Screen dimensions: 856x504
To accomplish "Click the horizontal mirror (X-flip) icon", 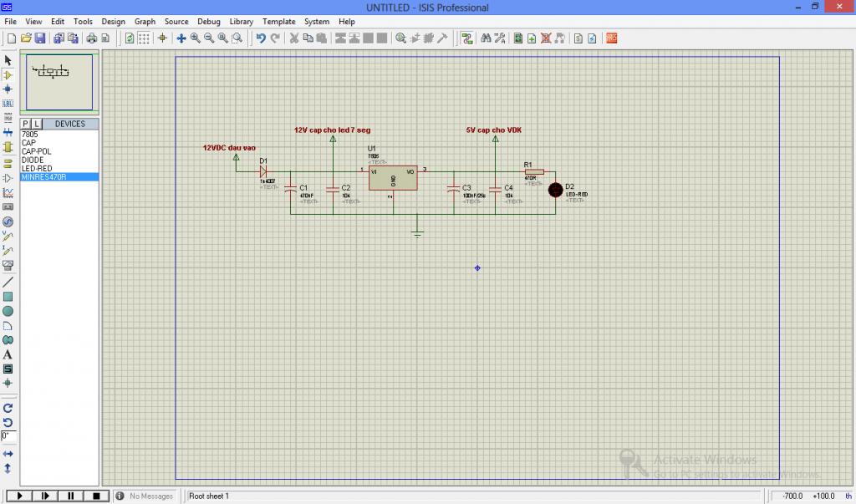I will pyautogui.click(x=8, y=453).
